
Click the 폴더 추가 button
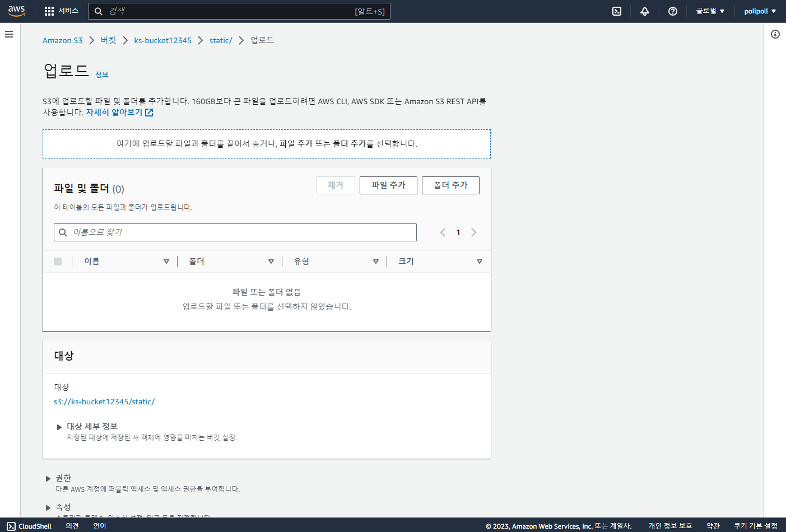(x=450, y=185)
